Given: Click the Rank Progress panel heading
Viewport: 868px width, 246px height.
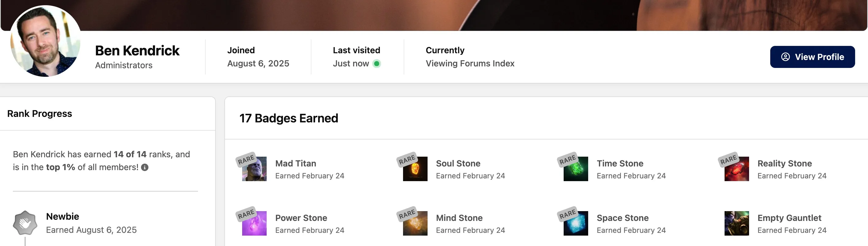Looking at the screenshot, I should pyautogui.click(x=40, y=114).
